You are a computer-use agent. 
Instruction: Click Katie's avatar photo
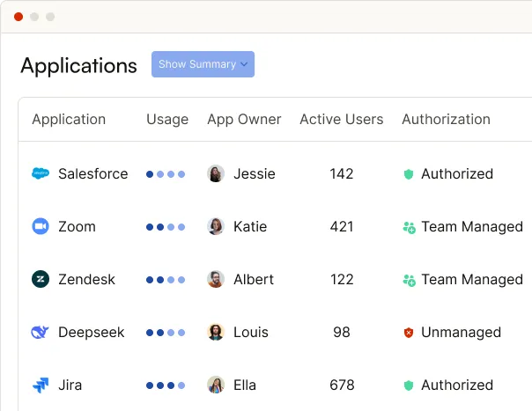coord(216,226)
